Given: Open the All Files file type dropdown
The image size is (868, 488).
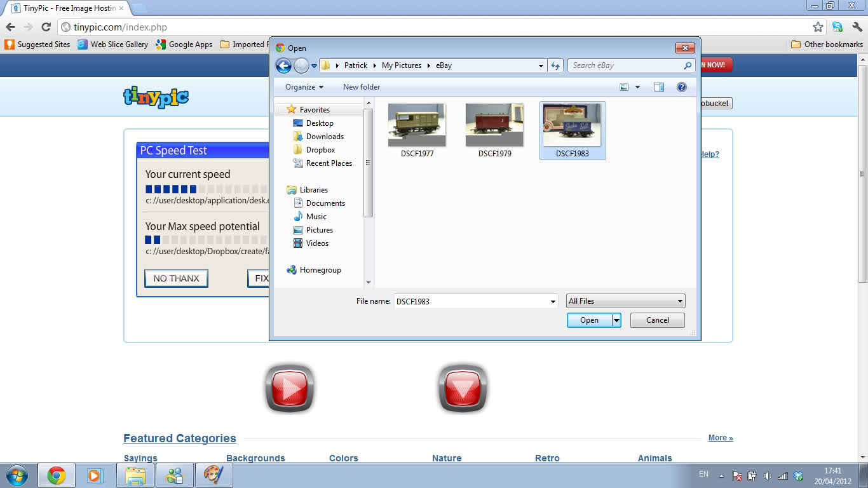Looking at the screenshot, I should tap(625, 301).
